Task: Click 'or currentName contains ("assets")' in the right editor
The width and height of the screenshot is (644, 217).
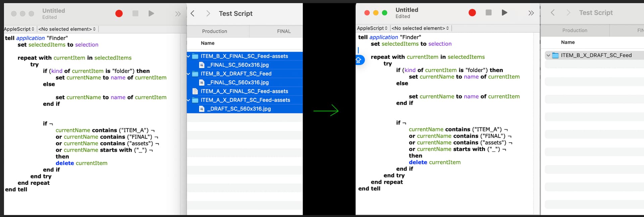Action: point(458,143)
